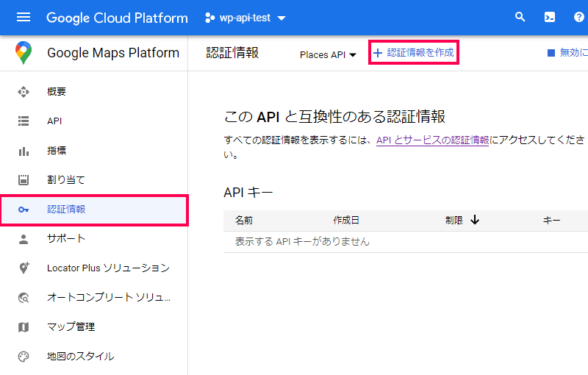
Task: Click 認証情報を作成 button
Action: (414, 53)
